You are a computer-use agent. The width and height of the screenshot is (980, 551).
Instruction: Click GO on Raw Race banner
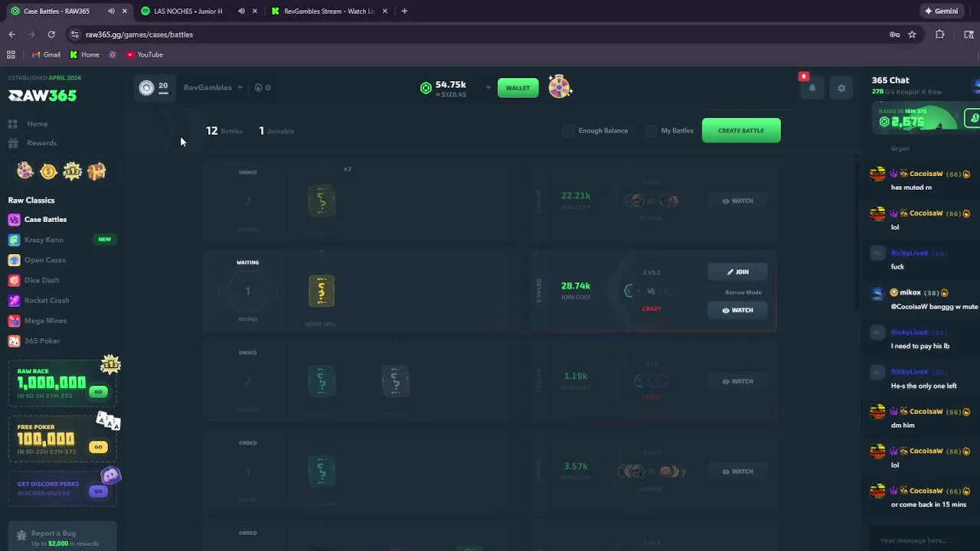coord(98,392)
